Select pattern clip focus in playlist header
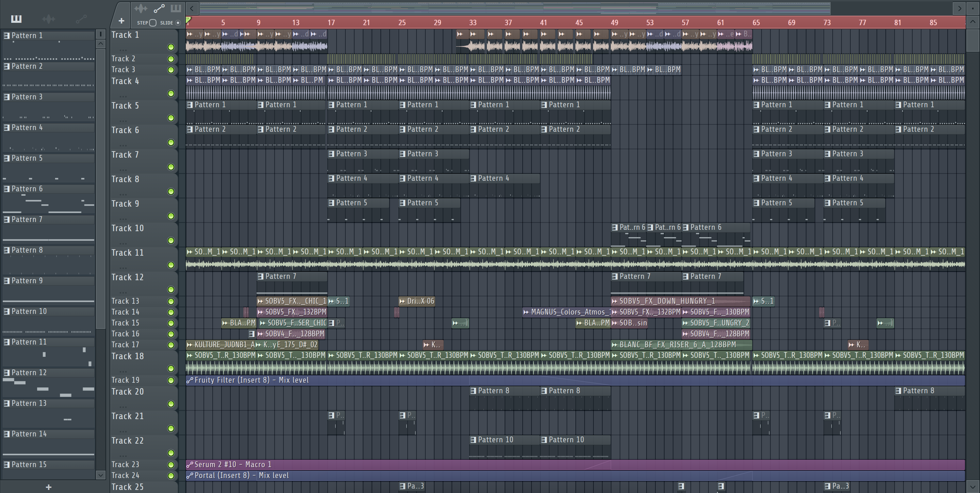This screenshot has width=980, height=493. 176,9
